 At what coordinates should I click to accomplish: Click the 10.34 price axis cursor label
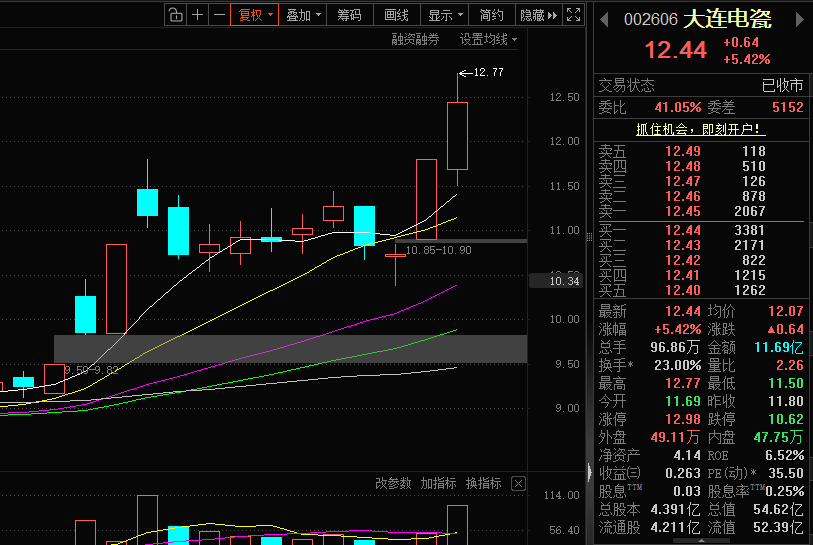coord(556,281)
